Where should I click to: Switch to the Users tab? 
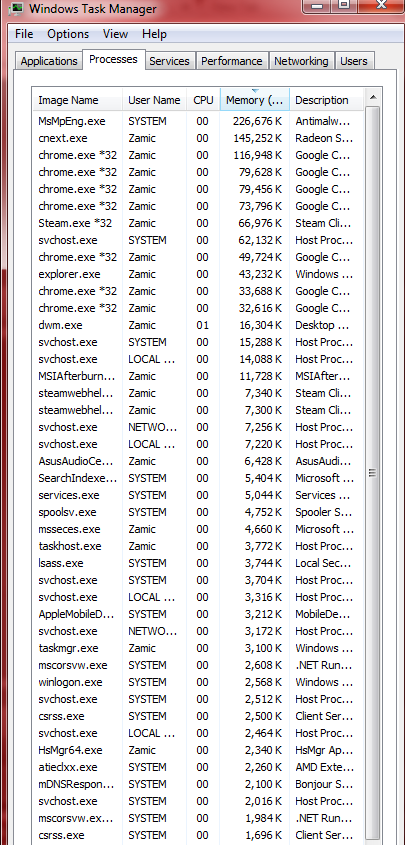[354, 61]
